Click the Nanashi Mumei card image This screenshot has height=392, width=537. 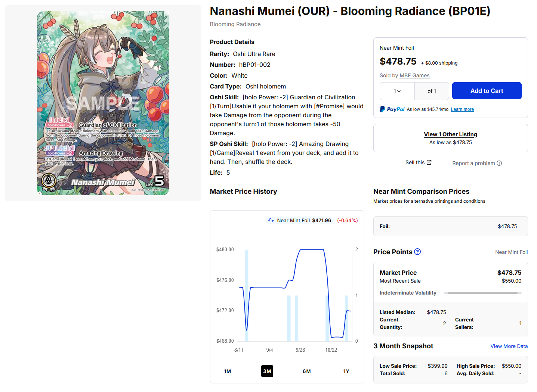(x=103, y=103)
